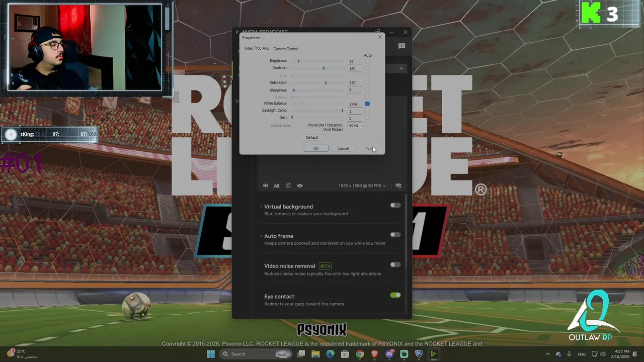Click the Sharpness value field showing 8
This screenshot has height=362, width=644.
(x=355, y=90)
